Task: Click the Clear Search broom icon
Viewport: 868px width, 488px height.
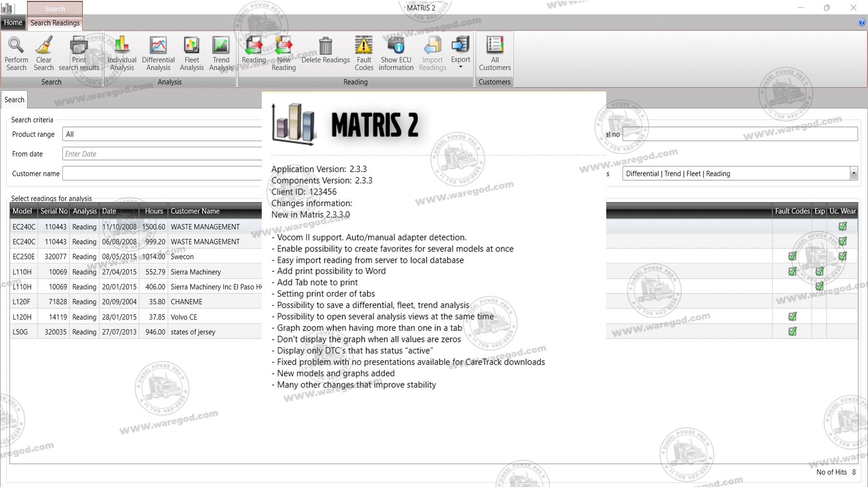Action: pos(43,46)
